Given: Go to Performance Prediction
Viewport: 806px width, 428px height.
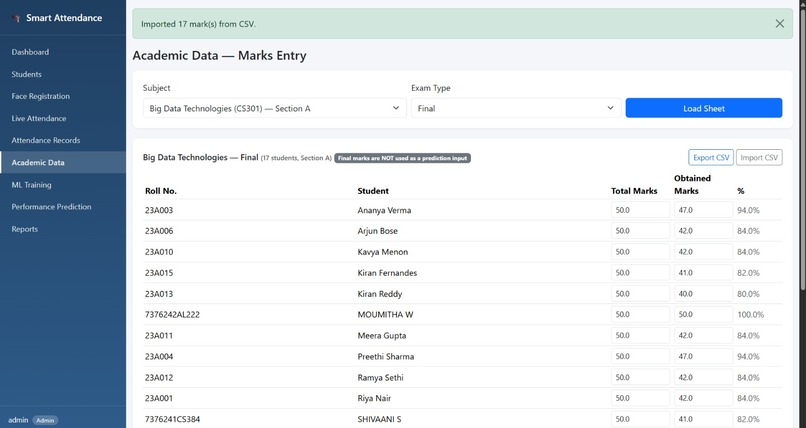Looking at the screenshot, I should 51,207.
